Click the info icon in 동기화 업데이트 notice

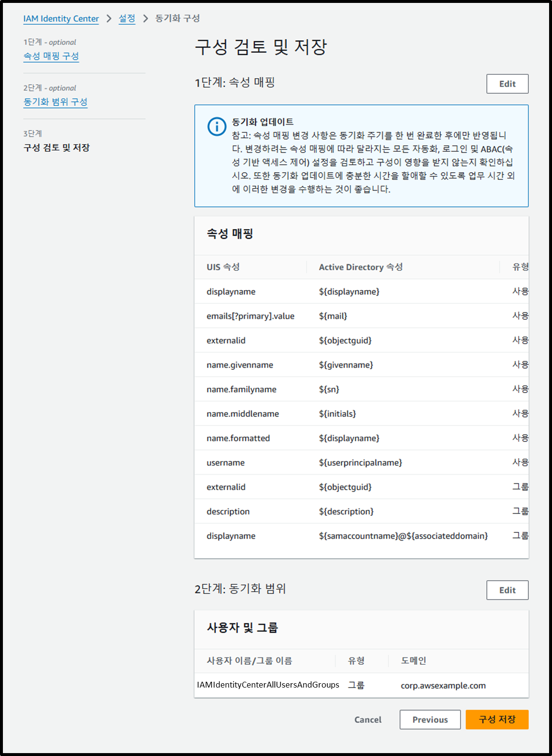pos(217,127)
